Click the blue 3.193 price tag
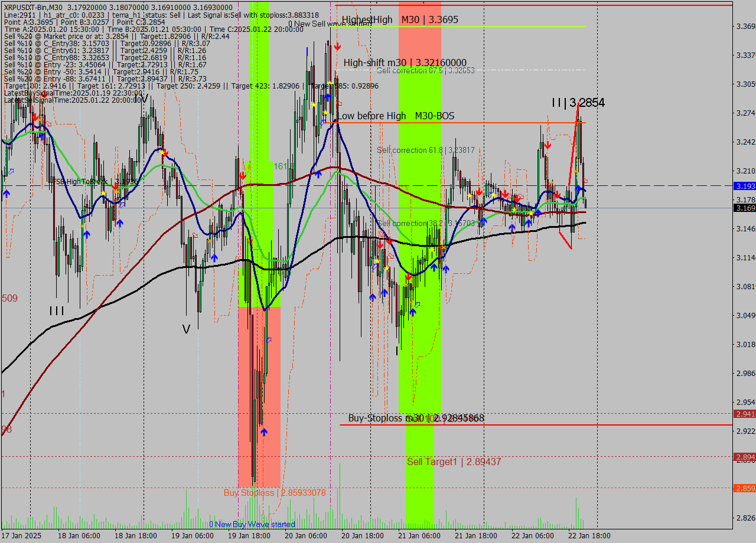The width and height of the screenshot is (756, 543). coord(744,186)
